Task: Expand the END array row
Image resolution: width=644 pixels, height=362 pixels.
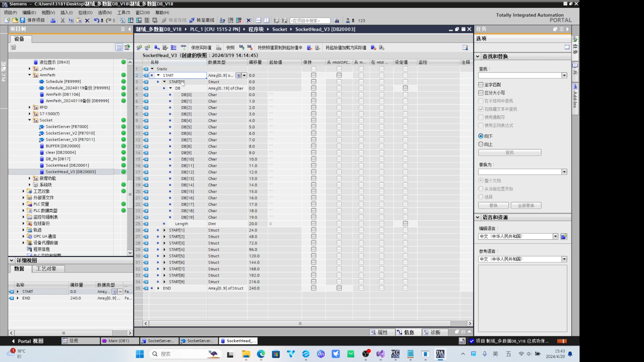Action: pyautogui.click(x=158, y=288)
